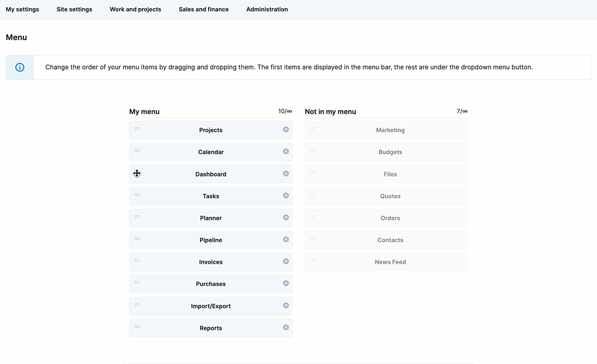Open the Work and projects menu
Viewport: 597px width, 364px height.
coord(135,9)
